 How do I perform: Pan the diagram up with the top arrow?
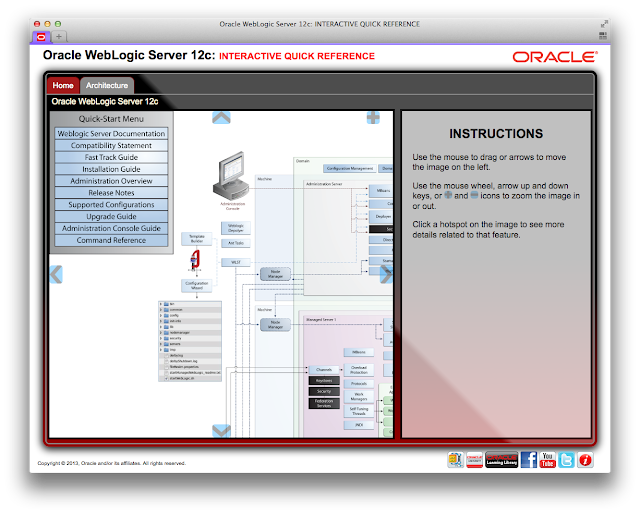(x=221, y=118)
